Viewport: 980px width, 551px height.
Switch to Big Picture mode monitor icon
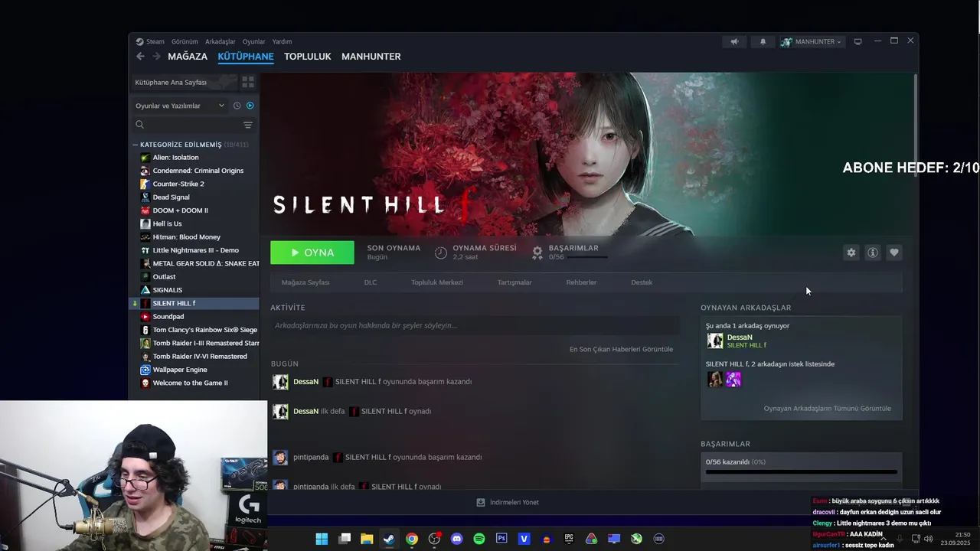tap(857, 41)
